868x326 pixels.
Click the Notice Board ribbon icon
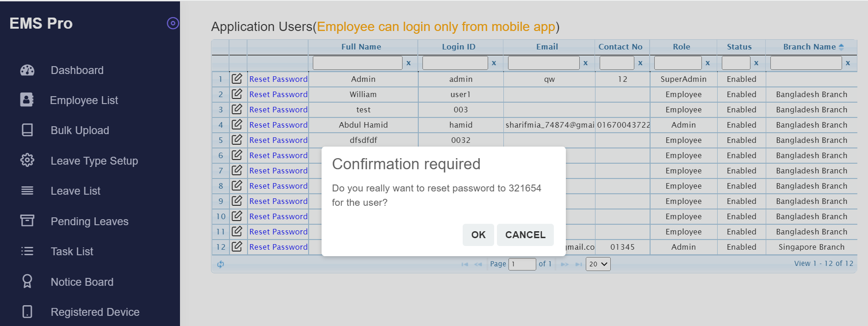pos(27,281)
